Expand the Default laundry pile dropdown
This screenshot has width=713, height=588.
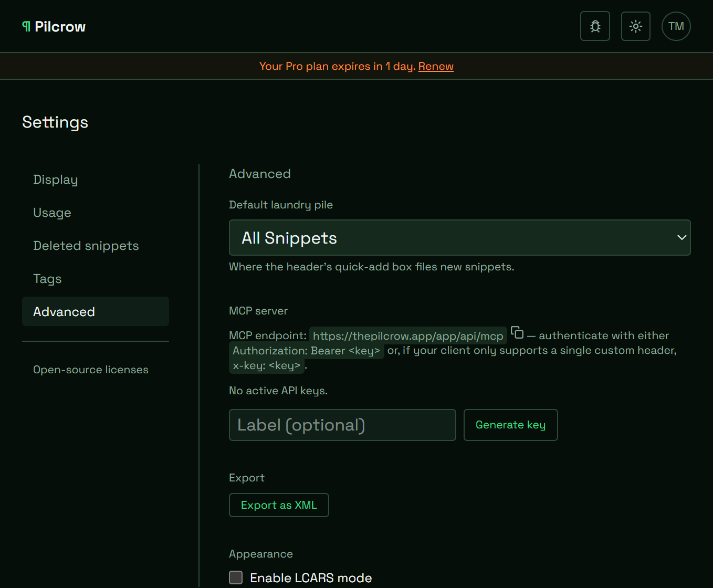click(460, 238)
